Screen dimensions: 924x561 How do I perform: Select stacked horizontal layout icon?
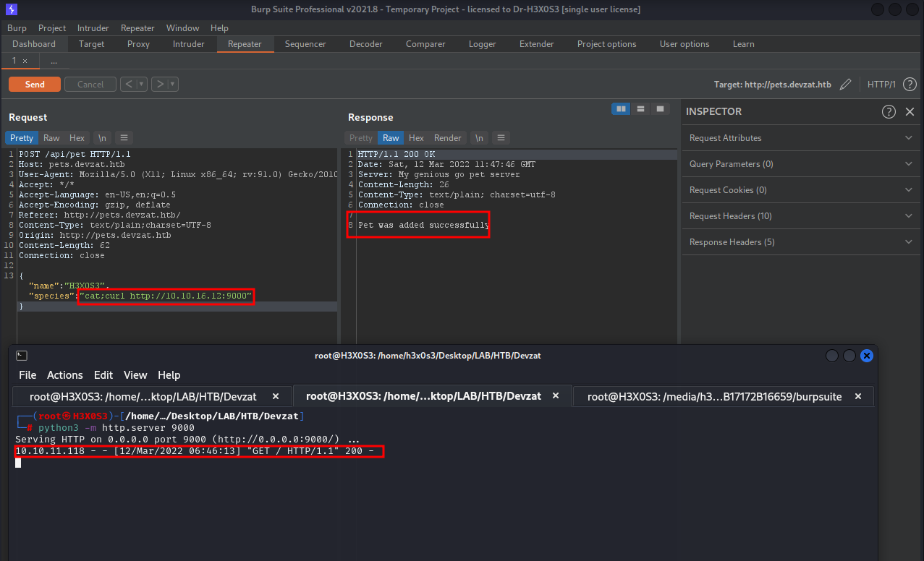click(x=640, y=109)
